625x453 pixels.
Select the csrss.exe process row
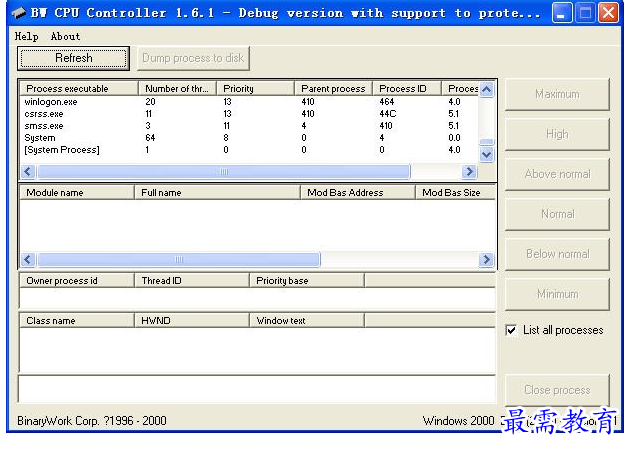[249, 114]
